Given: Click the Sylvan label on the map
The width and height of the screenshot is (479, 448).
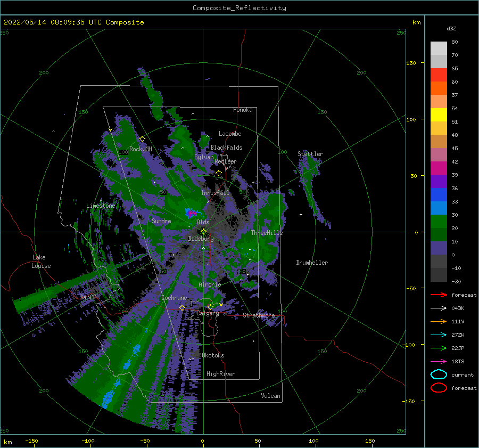Looking at the screenshot, I should click(x=204, y=157).
